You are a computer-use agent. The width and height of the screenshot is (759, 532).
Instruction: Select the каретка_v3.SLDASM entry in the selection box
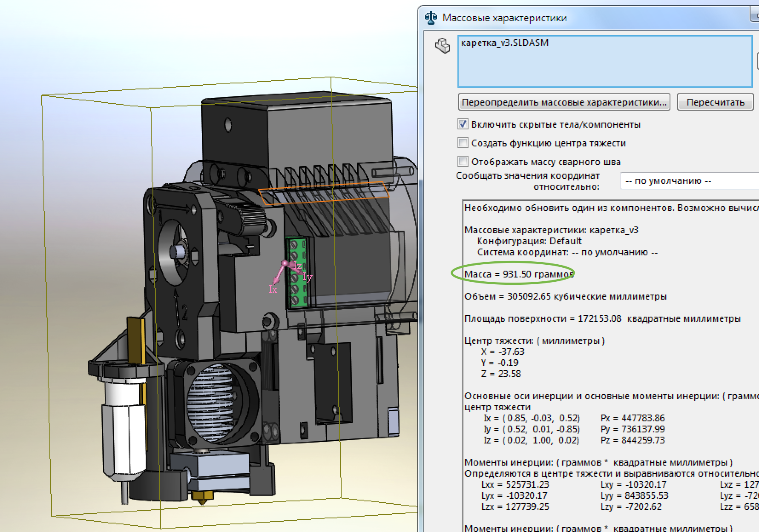(505, 43)
